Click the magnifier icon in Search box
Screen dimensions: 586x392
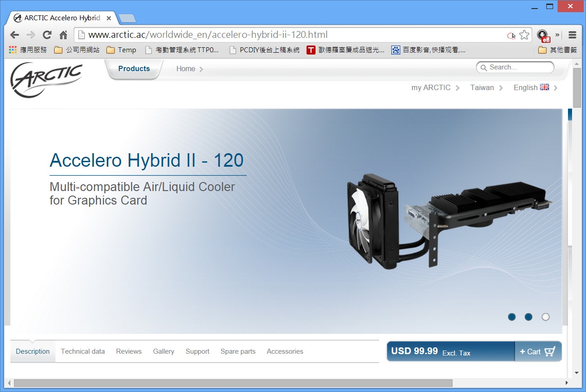click(x=484, y=68)
